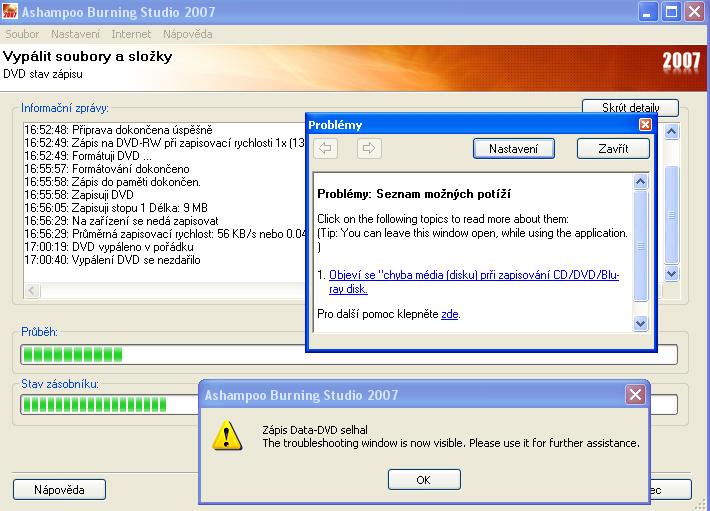Open the Internet menu
Screen dimensions: 710x511
[x=131, y=34]
